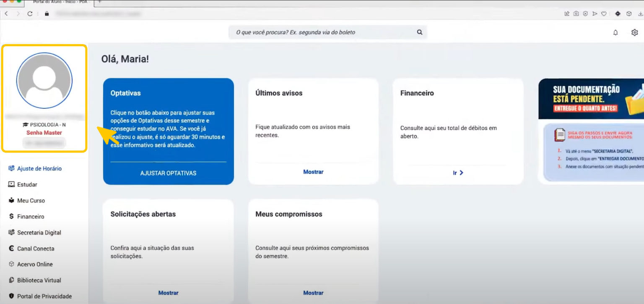Show details in Solicitações abertas card
The height and width of the screenshot is (304, 644).
click(x=168, y=293)
